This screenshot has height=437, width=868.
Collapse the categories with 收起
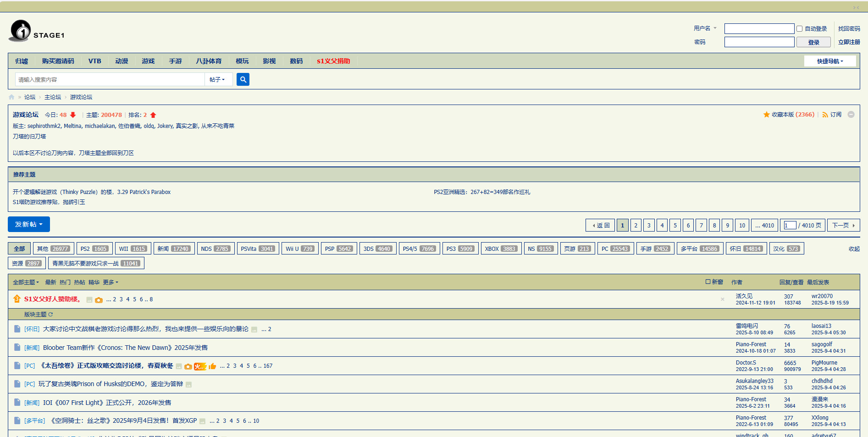[854, 249]
